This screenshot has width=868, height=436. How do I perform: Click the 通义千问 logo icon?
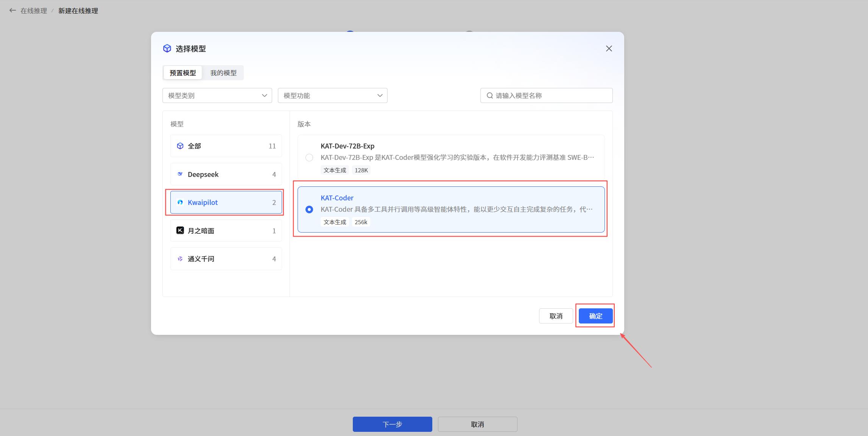(x=180, y=259)
